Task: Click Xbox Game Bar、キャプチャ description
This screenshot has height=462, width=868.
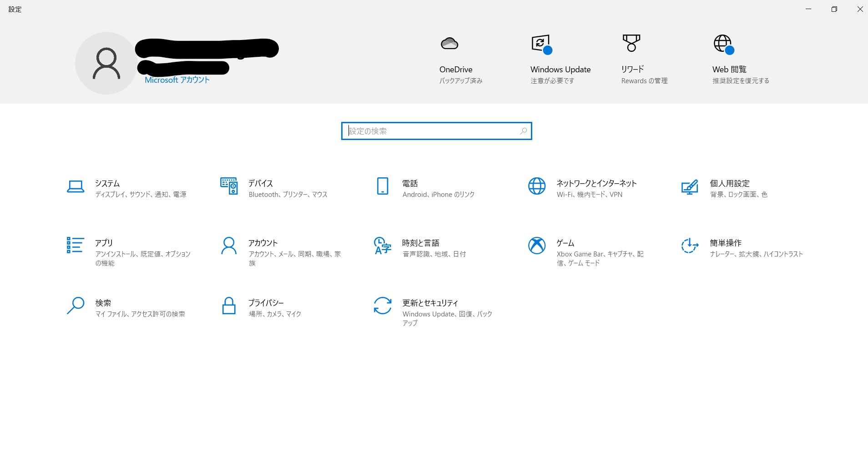Action: click(600, 259)
